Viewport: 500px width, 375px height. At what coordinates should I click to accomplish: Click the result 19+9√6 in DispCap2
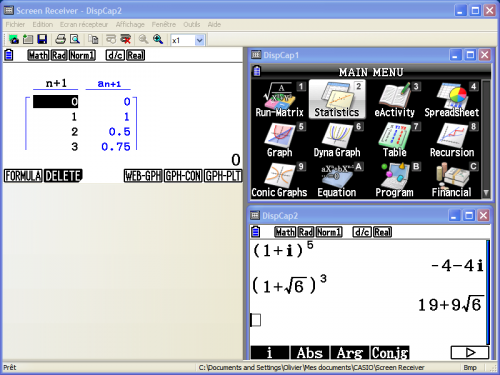[x=450, y=304]
